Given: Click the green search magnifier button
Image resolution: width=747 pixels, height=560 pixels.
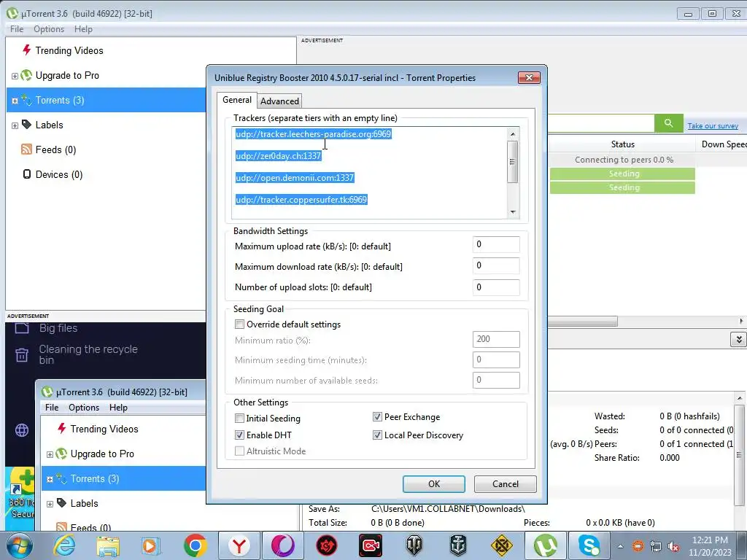Looking at the screenshot, I should pyautogui.click(x=668, y=123).
